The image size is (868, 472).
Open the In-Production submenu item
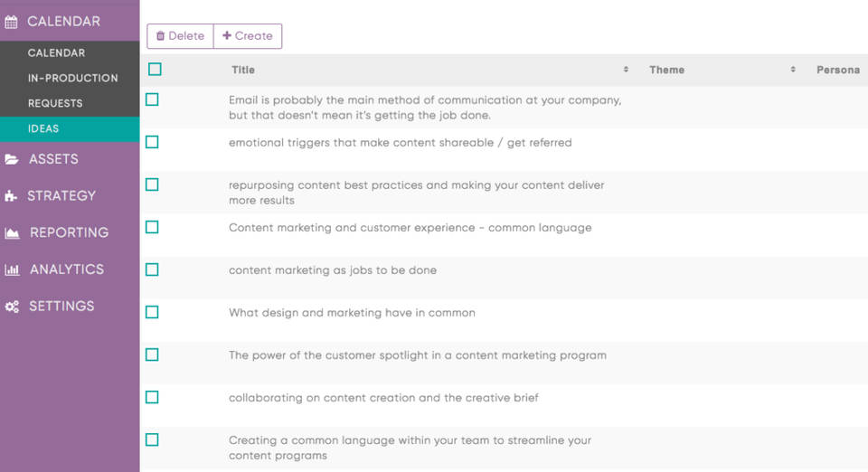pos(72,78)
